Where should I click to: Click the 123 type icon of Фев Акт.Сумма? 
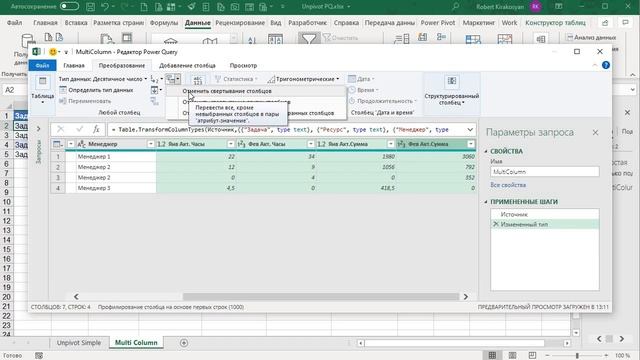(401, 144)
